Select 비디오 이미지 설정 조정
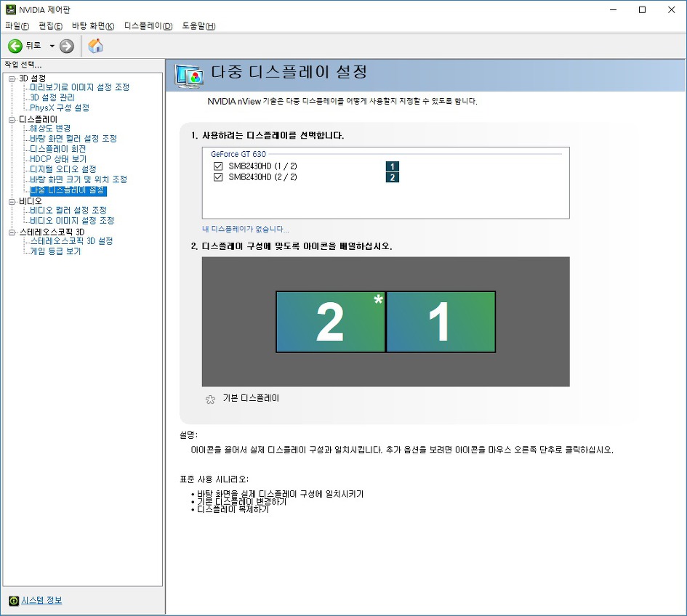 click(72, 221)
